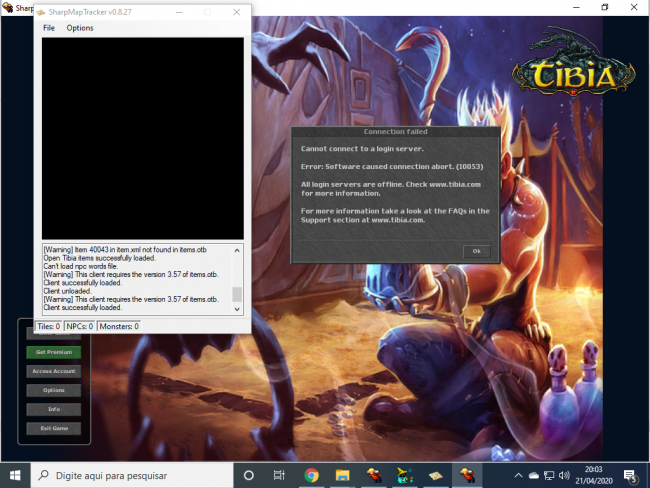Click the log scrollbar up arrow

[237, 250]
